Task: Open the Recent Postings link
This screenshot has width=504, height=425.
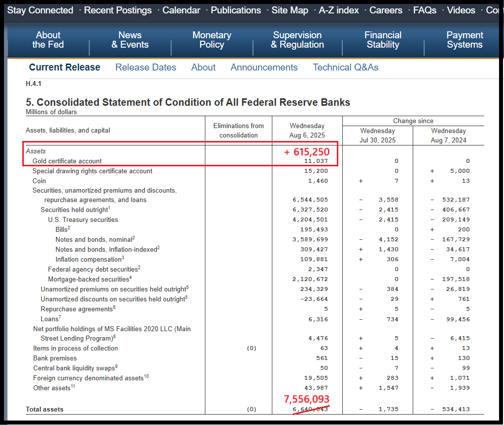Action: (x=118, y=10)
